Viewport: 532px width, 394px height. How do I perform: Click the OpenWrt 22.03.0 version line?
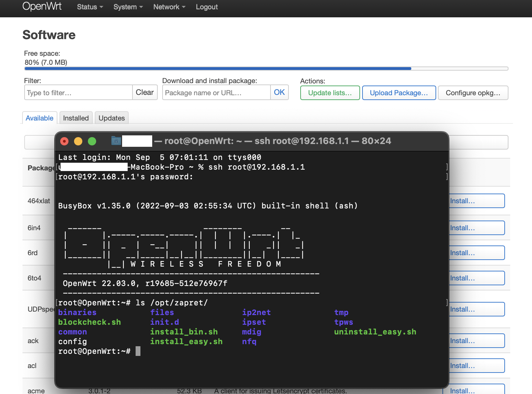[145, 283]
